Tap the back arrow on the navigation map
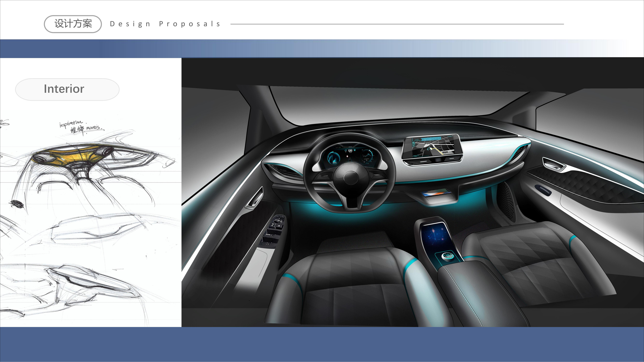 tap(413, 145)
